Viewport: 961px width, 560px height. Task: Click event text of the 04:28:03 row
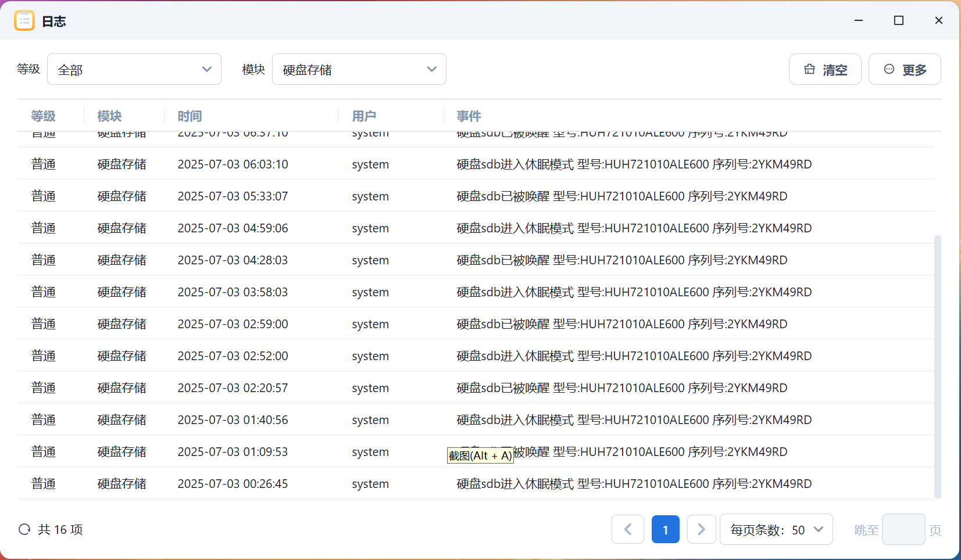pos(622,260)
